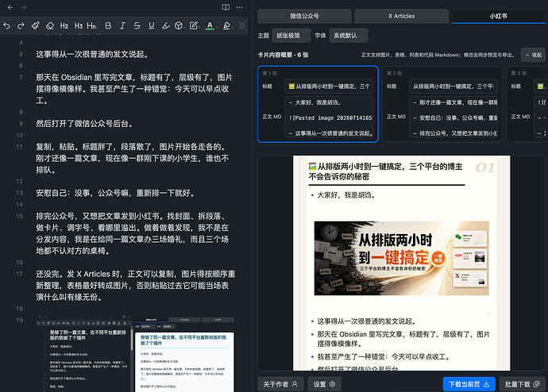Set font color with the A icon
Image resolution: width=548 pixels, height=392 pixels.
(210, 25)
